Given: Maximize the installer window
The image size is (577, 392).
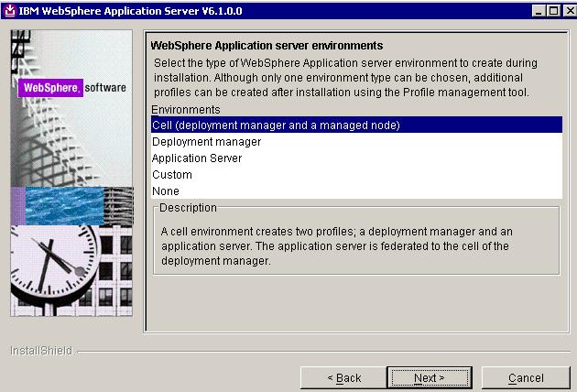Looking at the screenshot, I should (x=553, y=11).
